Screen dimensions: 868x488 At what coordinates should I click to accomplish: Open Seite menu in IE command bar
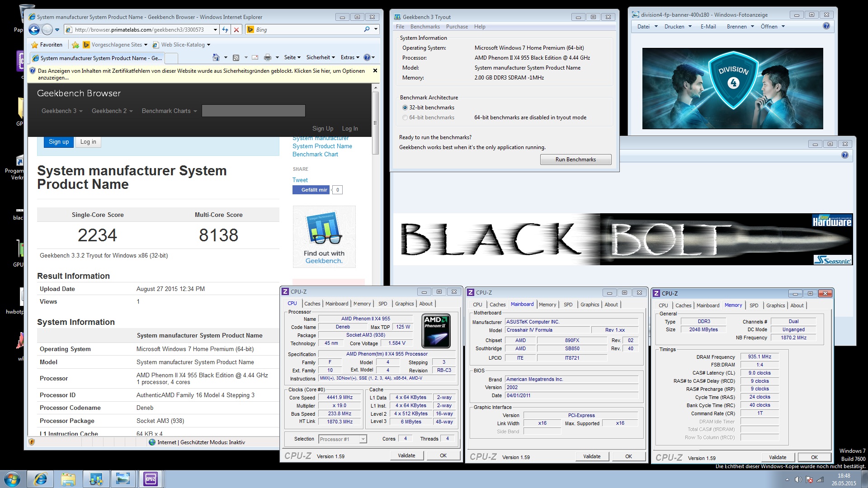292,57
